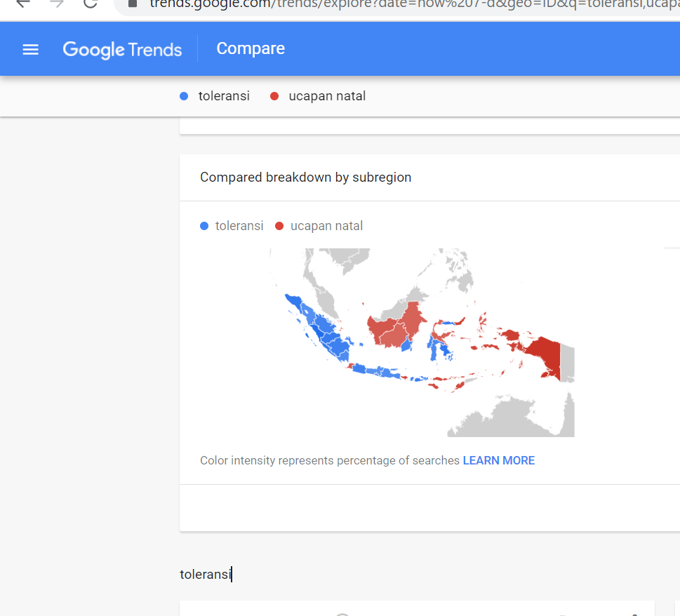Open the hamburger navigation menu
Image resolution: width=680 pixels, height=616 pixels.
(x=30, y=49)
